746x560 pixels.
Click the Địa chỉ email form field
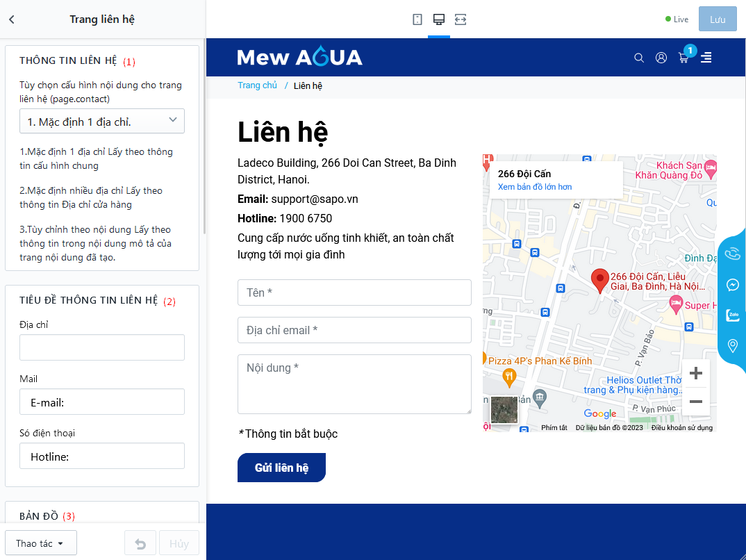coord(354,330)
